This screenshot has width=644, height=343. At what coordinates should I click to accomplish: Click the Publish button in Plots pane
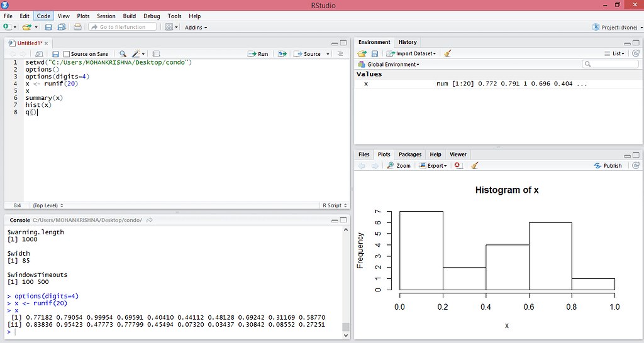(608, 166)
